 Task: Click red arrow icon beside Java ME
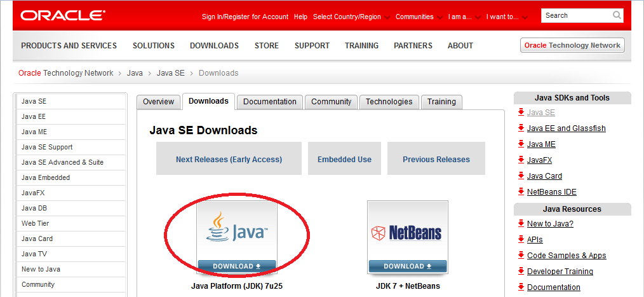[521, 144]
